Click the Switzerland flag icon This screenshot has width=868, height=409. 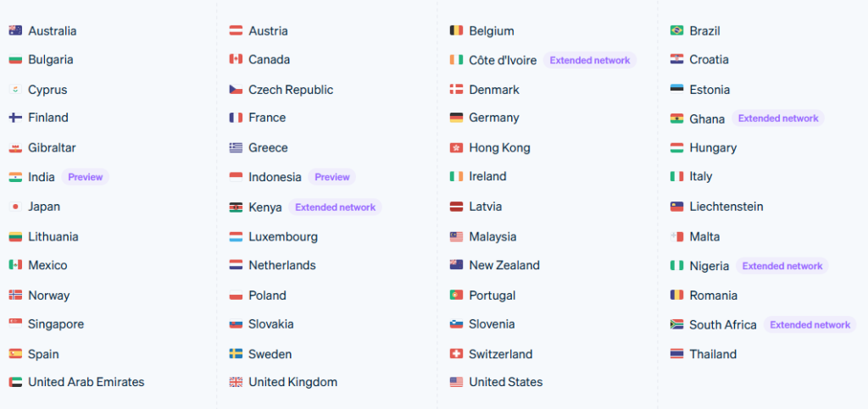coord(456,354)
